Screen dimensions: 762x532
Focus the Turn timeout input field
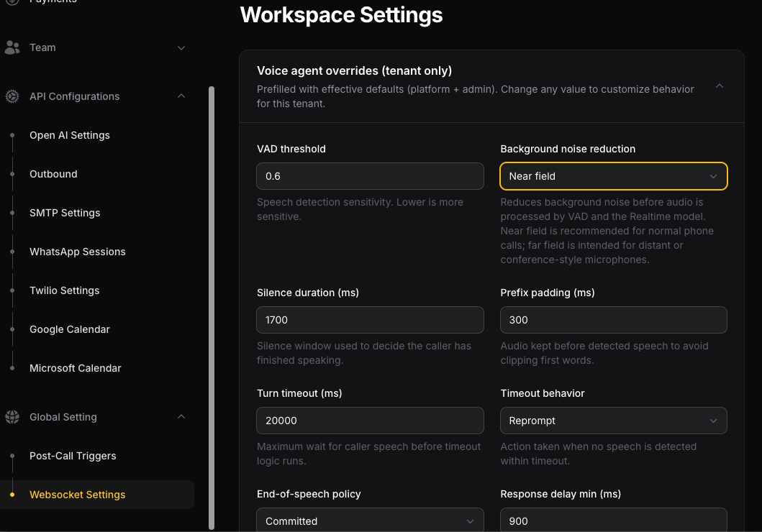[370, 421]
